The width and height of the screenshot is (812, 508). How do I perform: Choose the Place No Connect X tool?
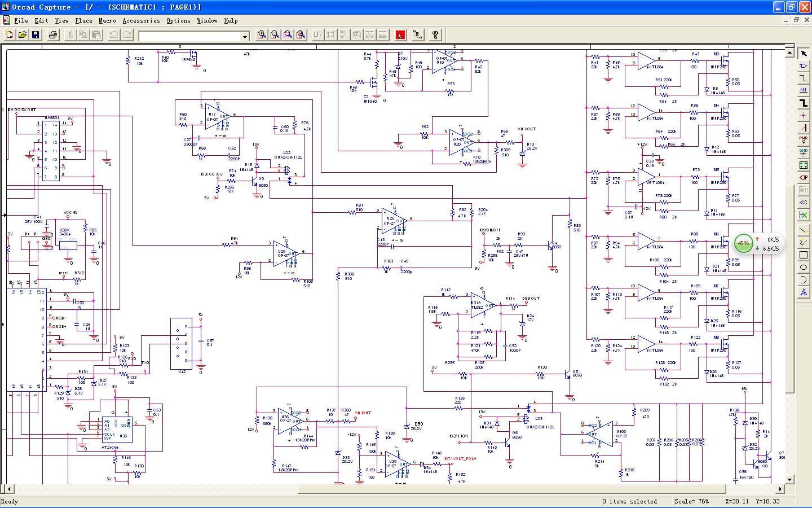coord(804,215)
